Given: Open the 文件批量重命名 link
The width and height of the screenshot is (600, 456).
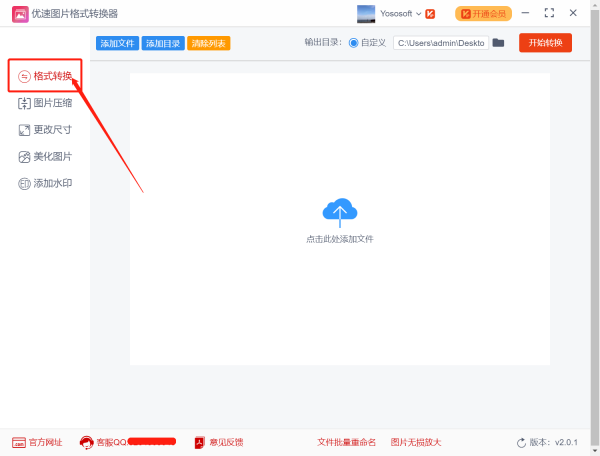Looking at the screenshot, I should pos(346,443).
